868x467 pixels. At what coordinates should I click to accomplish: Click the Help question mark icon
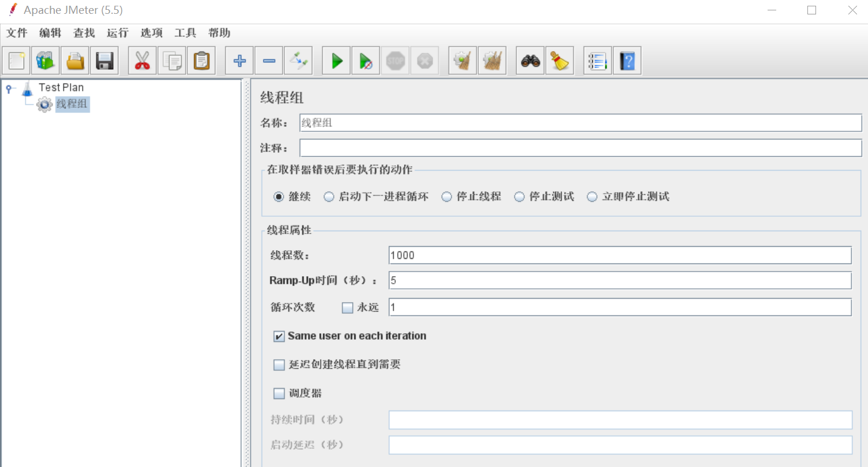pyautogui.click(x=627, y=61)
